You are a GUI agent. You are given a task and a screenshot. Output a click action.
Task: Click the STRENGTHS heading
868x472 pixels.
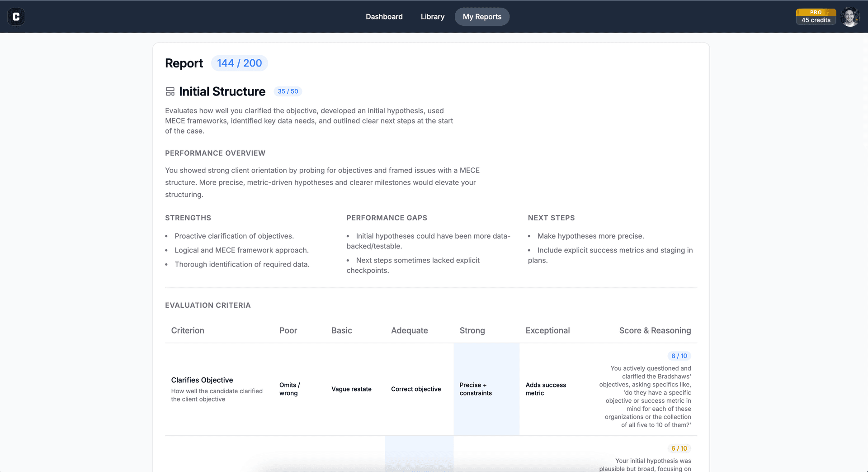[x=188, y=218]
